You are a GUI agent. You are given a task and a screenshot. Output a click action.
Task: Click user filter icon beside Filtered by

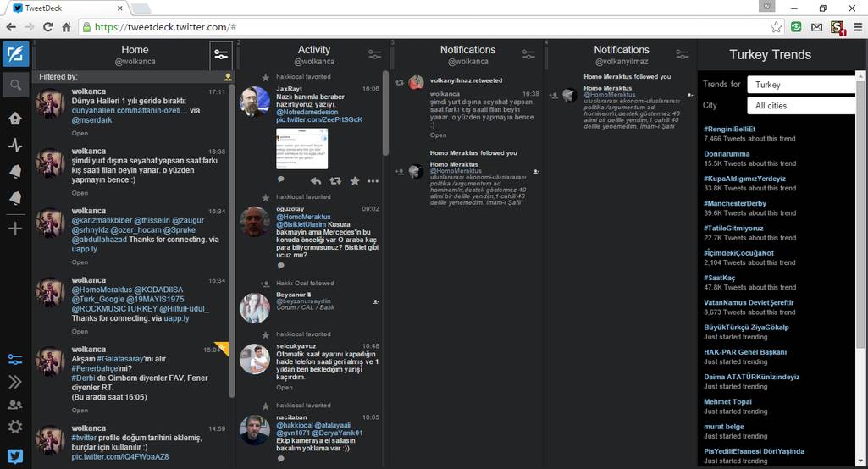point(228,77)
